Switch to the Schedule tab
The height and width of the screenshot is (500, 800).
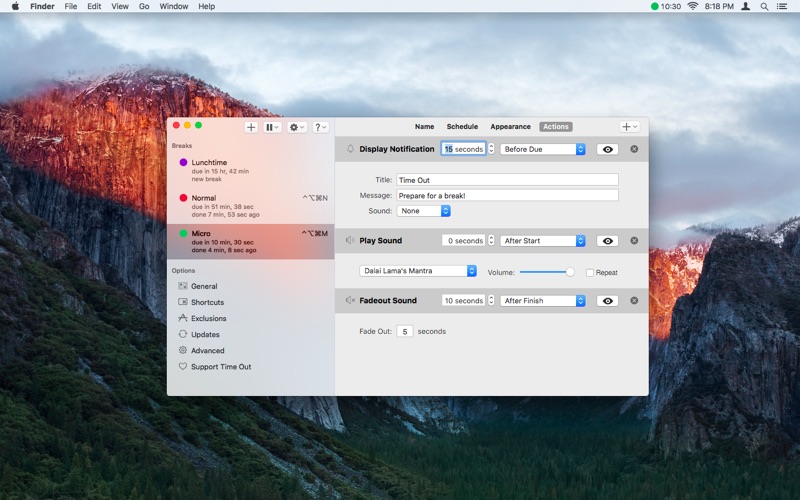pos(462,127)
